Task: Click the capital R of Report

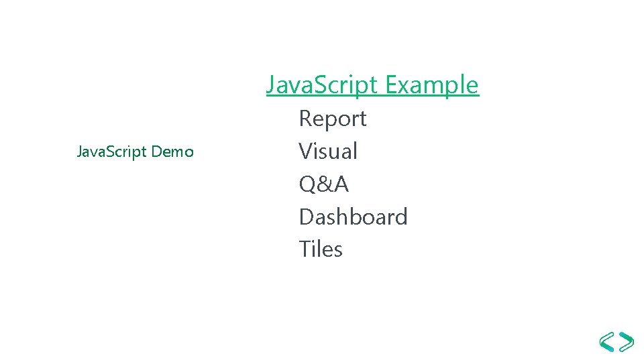Action: coord(306,119)
